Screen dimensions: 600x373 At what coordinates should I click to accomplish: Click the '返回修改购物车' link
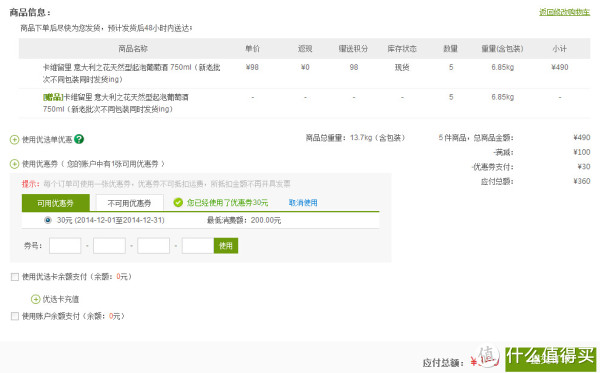(564, 12)
